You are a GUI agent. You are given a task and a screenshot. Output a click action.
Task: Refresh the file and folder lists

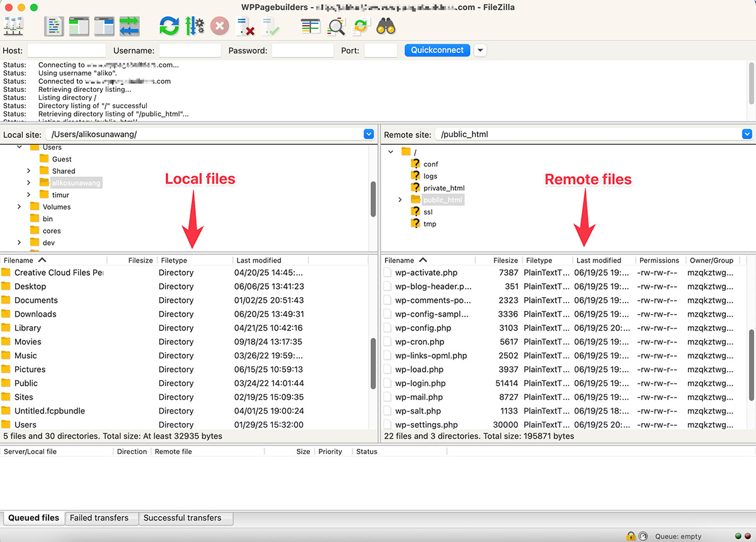point(169,26)
